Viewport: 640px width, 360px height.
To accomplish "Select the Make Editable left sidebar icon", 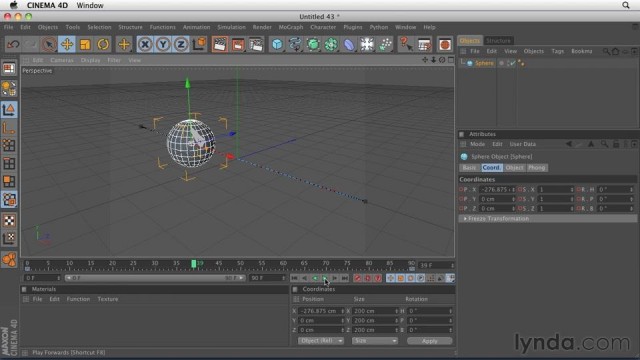I will click(x=9, y=88).
